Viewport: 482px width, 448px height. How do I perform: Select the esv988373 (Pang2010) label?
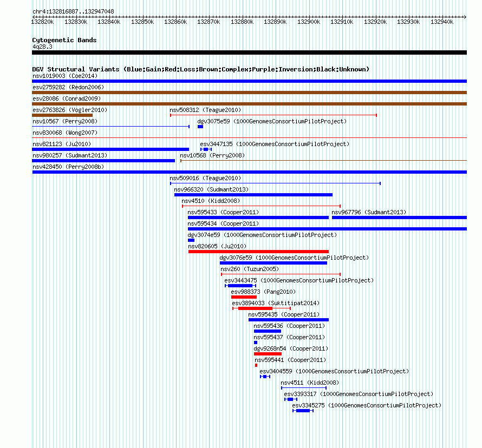263,292
